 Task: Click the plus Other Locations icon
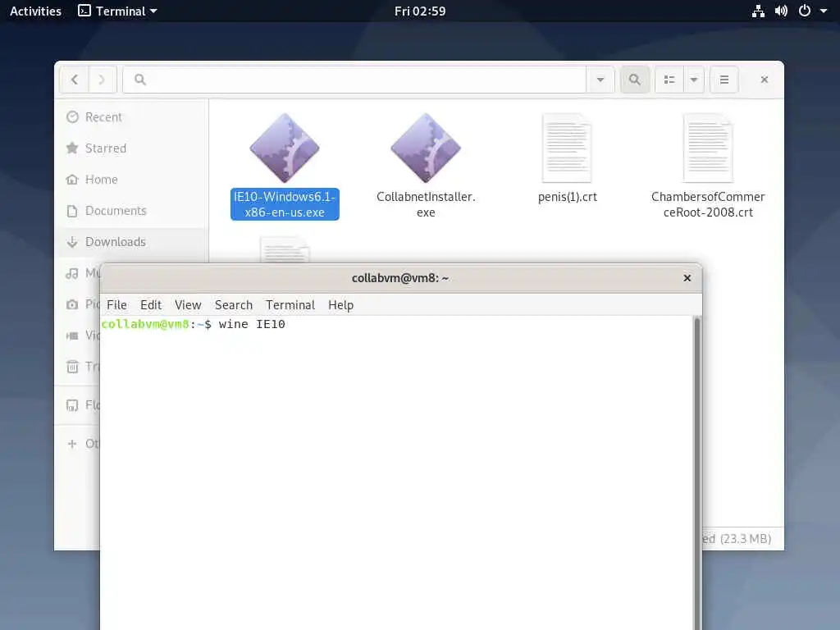click(x=72, y=444)
